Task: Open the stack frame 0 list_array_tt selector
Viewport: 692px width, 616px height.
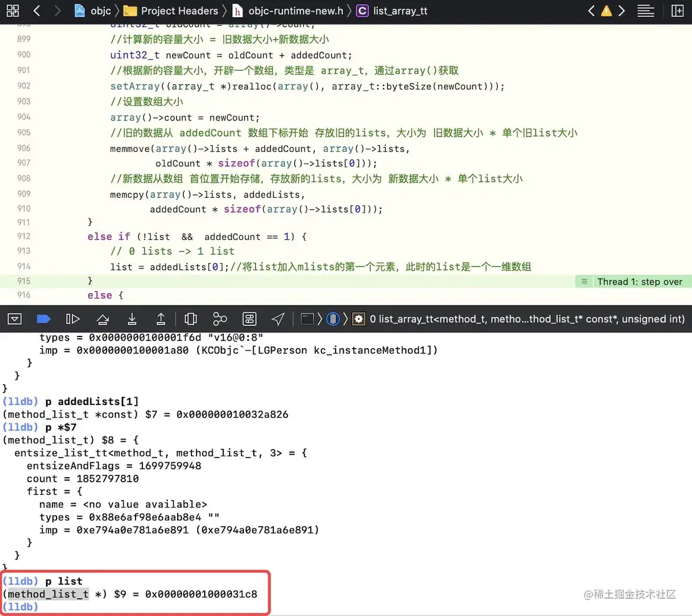Action: tap(527, 319)
